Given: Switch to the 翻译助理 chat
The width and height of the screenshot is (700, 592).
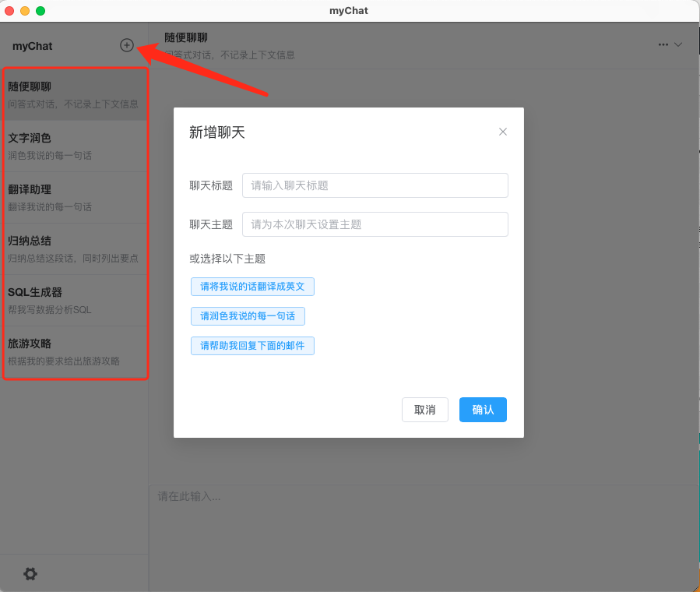Looking at the screenshot, I should point(74,197).
